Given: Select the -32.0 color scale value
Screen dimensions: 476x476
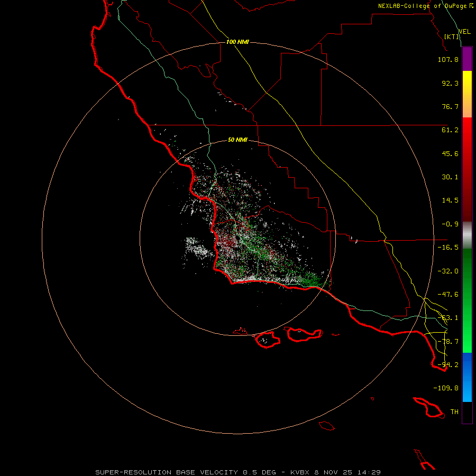Looking at the screenshot, I should pyautogui.click(x=448, y=271).
